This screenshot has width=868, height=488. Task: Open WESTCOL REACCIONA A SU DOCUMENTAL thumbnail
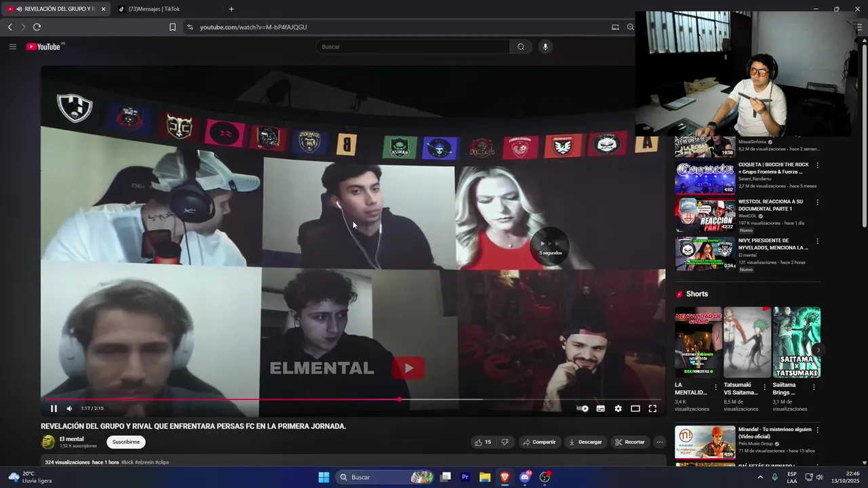pos(705,216)
